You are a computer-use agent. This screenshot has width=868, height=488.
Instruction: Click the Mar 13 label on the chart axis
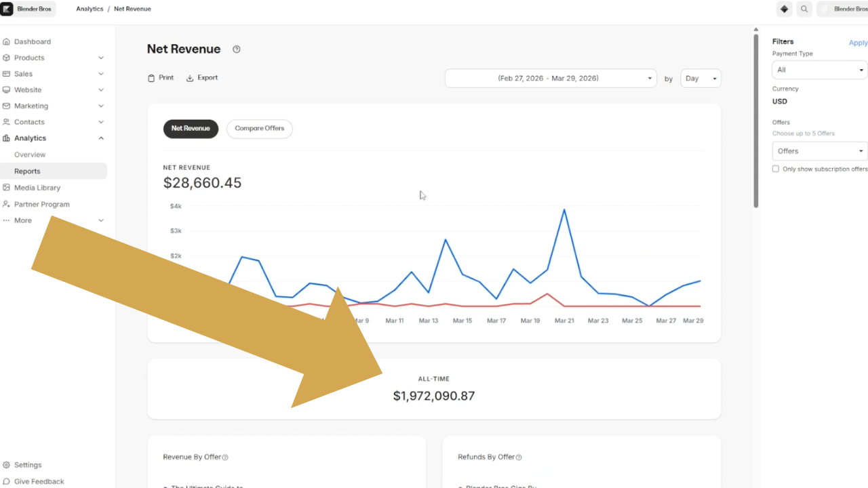(429, 321)
